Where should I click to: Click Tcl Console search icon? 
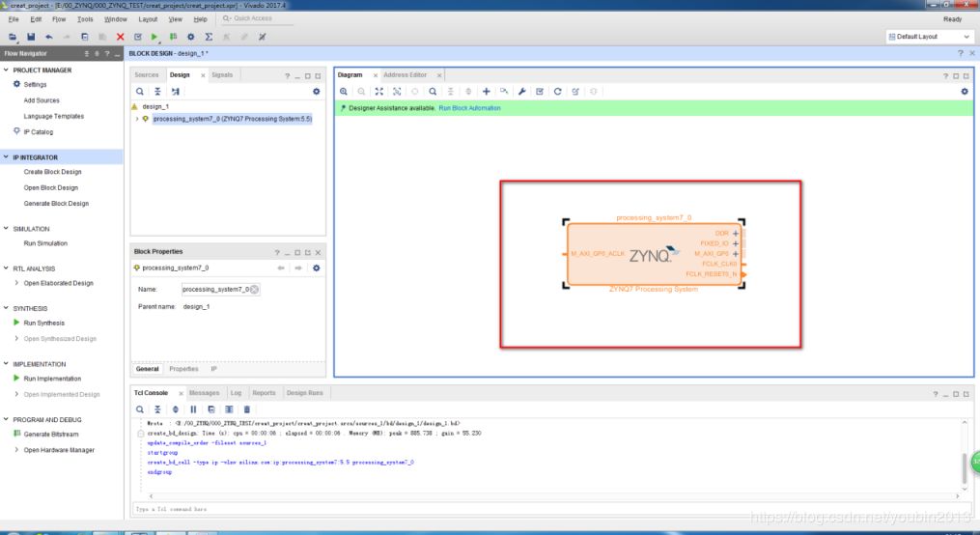[140, 409]
